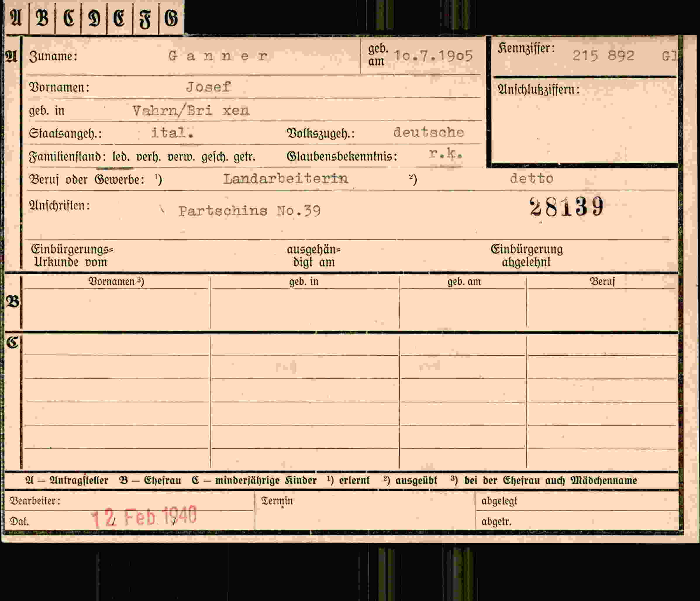Click the 'A = Antragsteller' legend text
Image resolution: width=700 pixels, height=601 pixels.
coord(67,481)
